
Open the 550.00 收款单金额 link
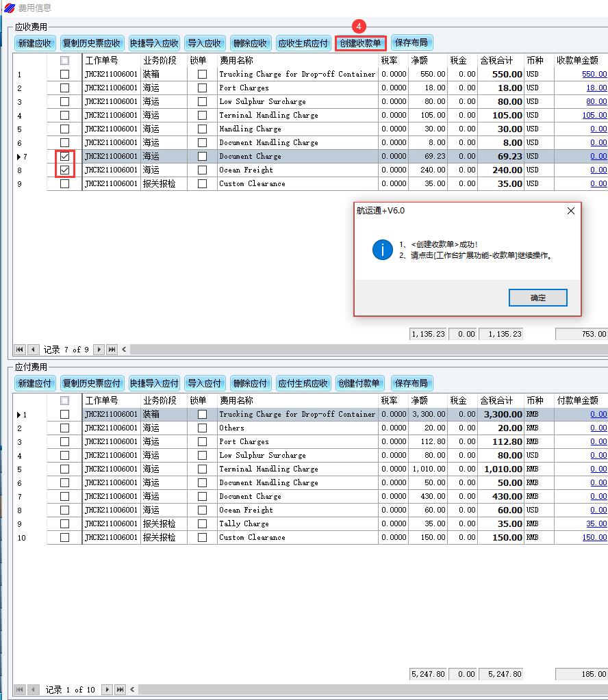pyautogui.click(x=594, y=74)
